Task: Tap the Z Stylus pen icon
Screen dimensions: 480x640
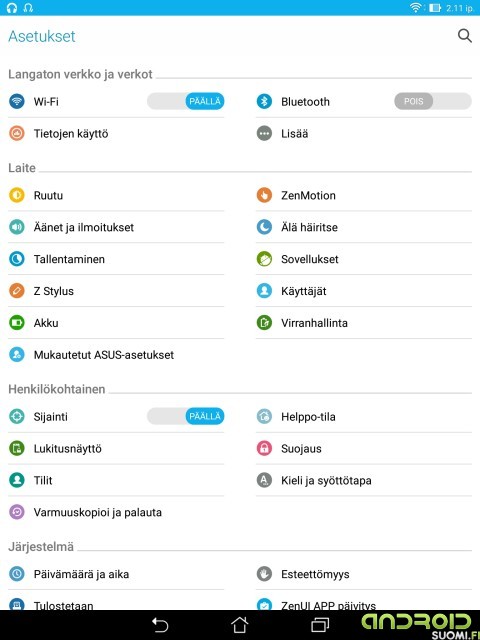Action: coord(17,291)
